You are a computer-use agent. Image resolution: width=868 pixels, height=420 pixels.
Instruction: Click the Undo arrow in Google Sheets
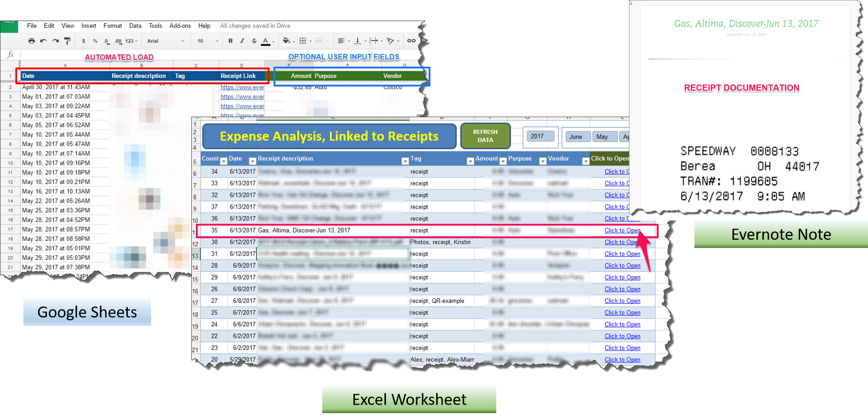tap(43, 41)
